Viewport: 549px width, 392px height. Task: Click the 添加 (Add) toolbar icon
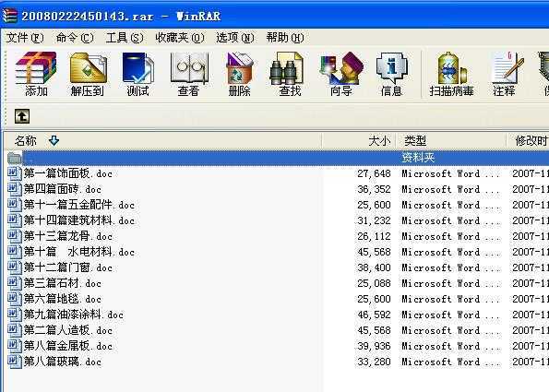tap(36, 74)
